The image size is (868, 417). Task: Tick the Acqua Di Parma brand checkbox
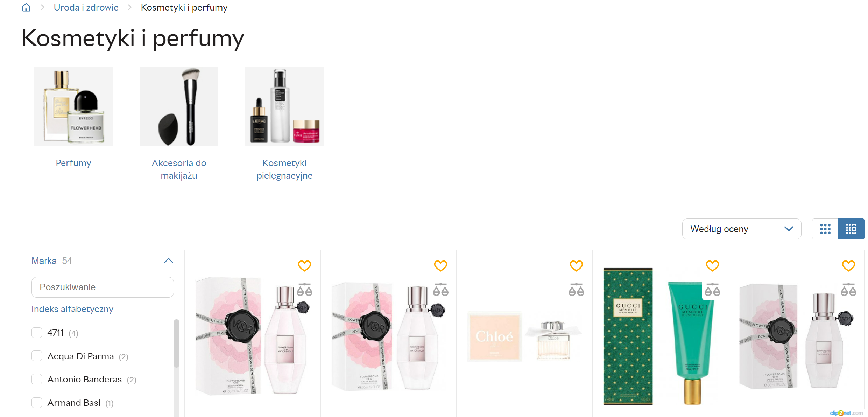(x=37, y=356)
